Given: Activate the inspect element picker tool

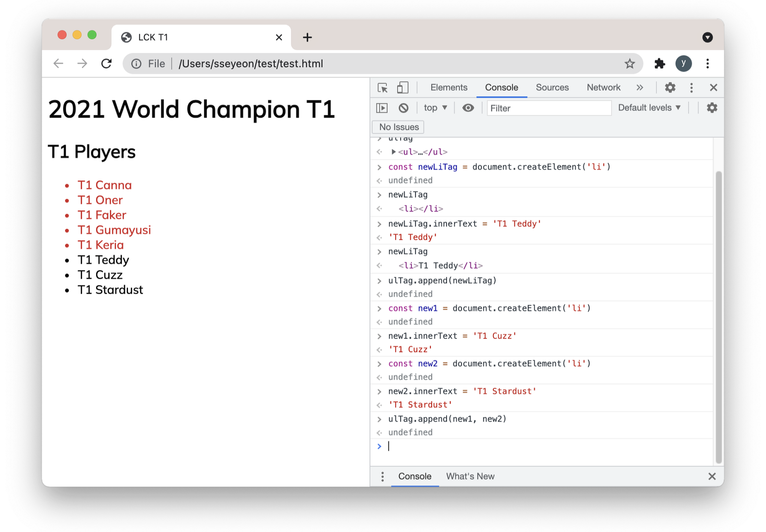Looking at the screenshot, I should pyautogui.click(x=382, y=88).
